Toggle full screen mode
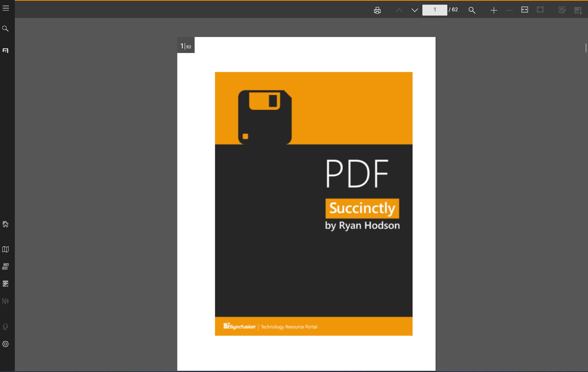588x372 pixels. click(540, 10)
